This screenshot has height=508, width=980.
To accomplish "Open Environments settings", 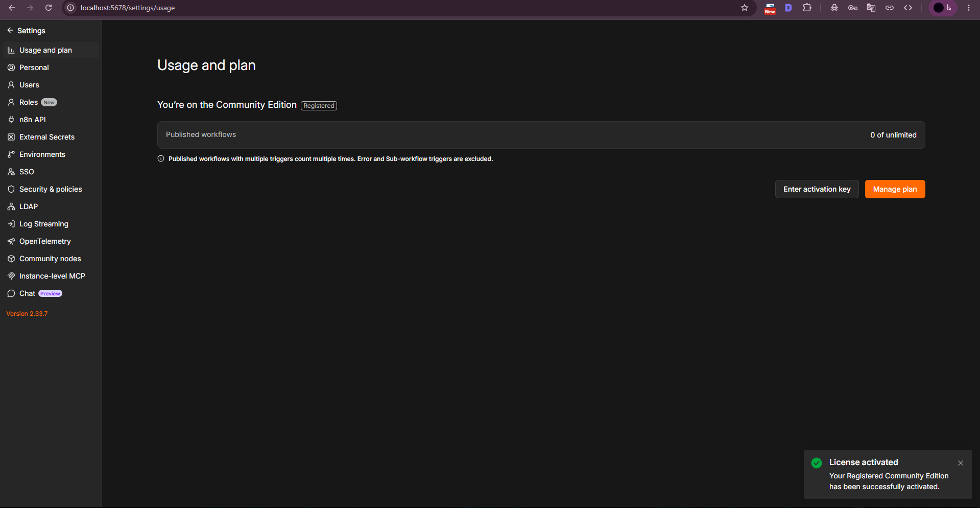I will pos(51,154).
